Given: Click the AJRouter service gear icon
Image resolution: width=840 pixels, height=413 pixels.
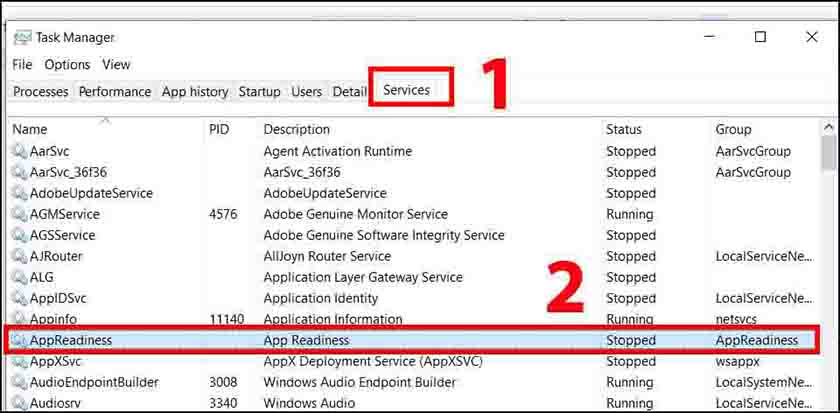Looking at the screenshot, I should (19, 256).
